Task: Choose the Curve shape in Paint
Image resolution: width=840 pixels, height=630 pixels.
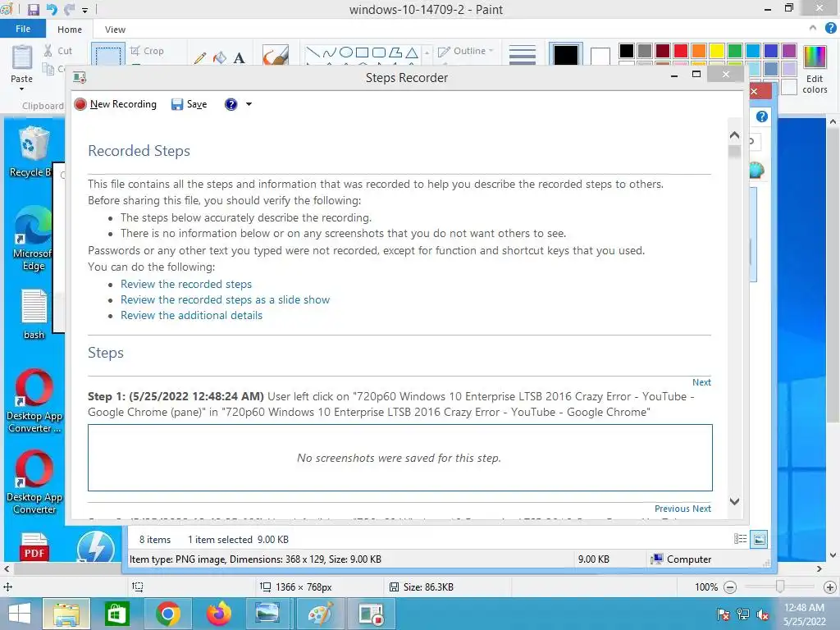Action: [330, 52]
